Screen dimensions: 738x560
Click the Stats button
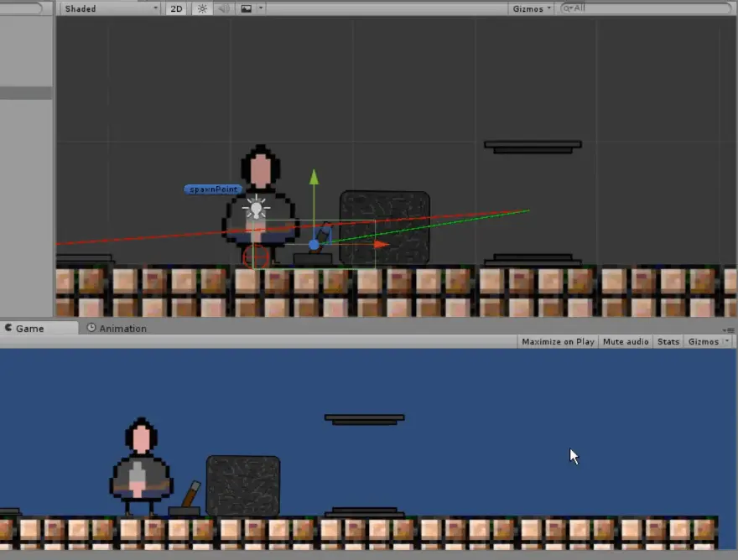click(x=668, y=341)
